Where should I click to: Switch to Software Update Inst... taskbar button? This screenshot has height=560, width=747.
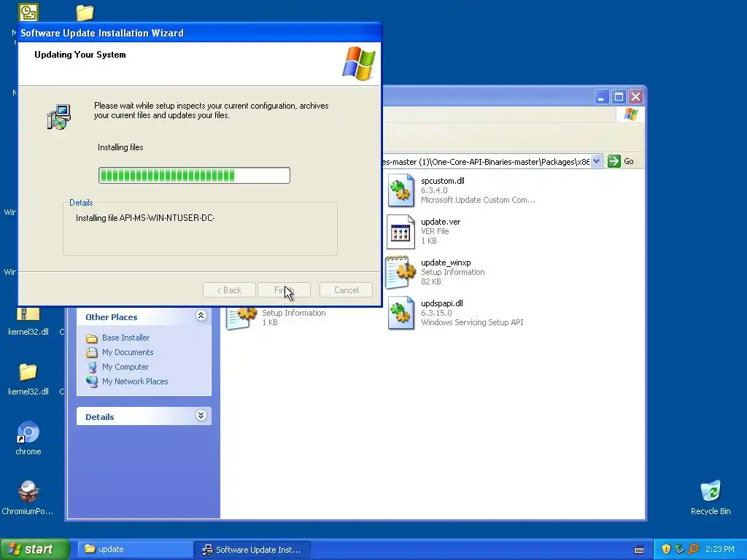(252, 549)
